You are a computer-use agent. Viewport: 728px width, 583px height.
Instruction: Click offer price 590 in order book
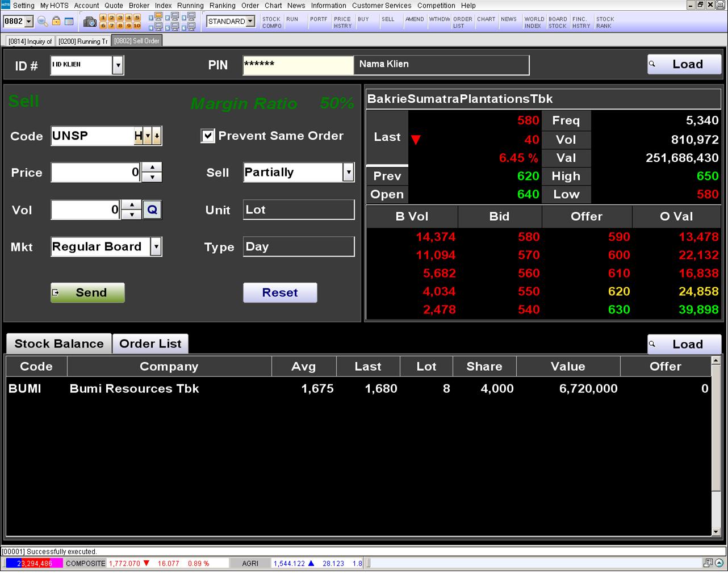pyautogui.click(x=619, y=237)
